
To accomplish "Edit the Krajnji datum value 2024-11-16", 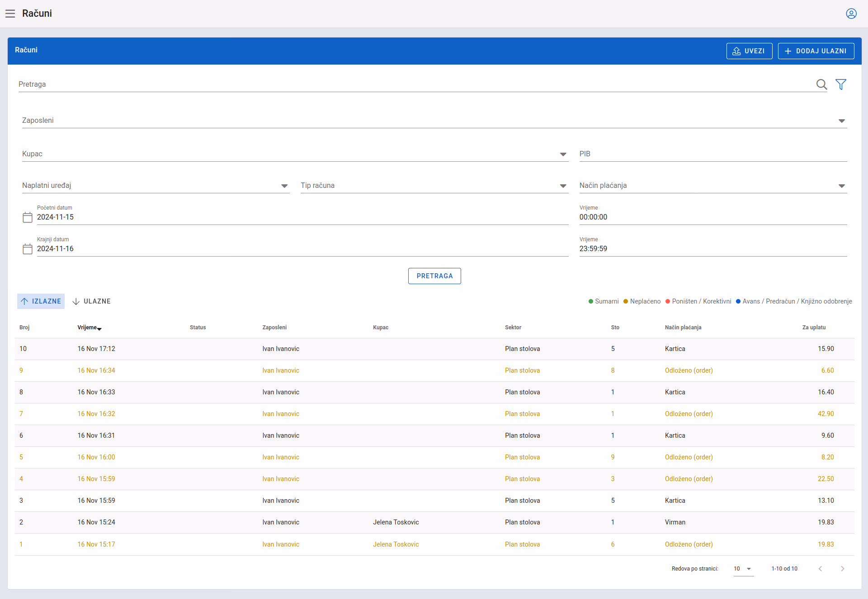I will pyautogui.click(x=302, y=249).
